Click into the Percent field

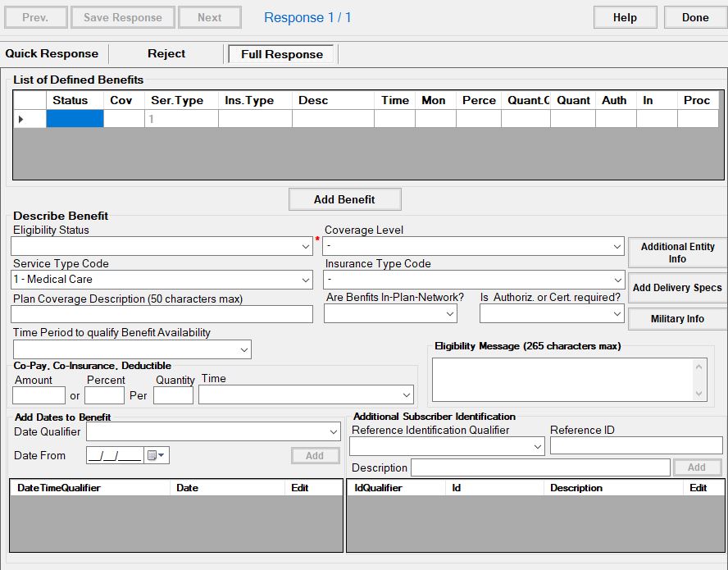[x=104, y=396]
